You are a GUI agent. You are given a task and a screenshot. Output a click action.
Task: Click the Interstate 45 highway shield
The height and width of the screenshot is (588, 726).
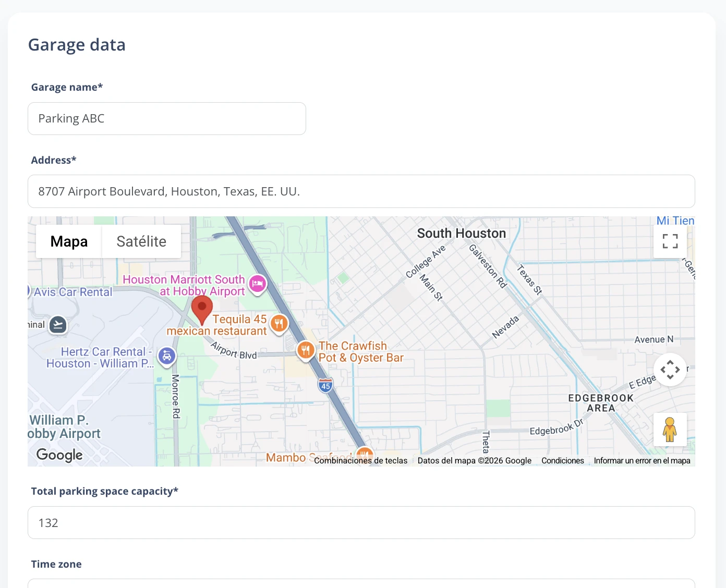325,385
